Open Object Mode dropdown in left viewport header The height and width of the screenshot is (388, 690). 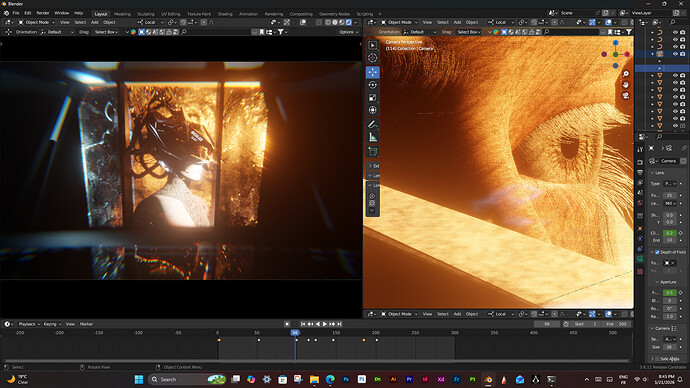(37, 22)
